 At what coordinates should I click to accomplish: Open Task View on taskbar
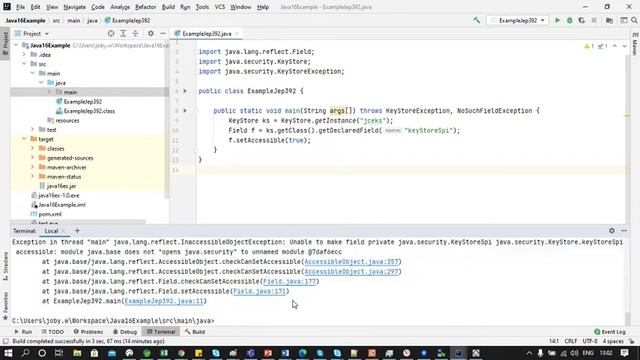(59, 353)
